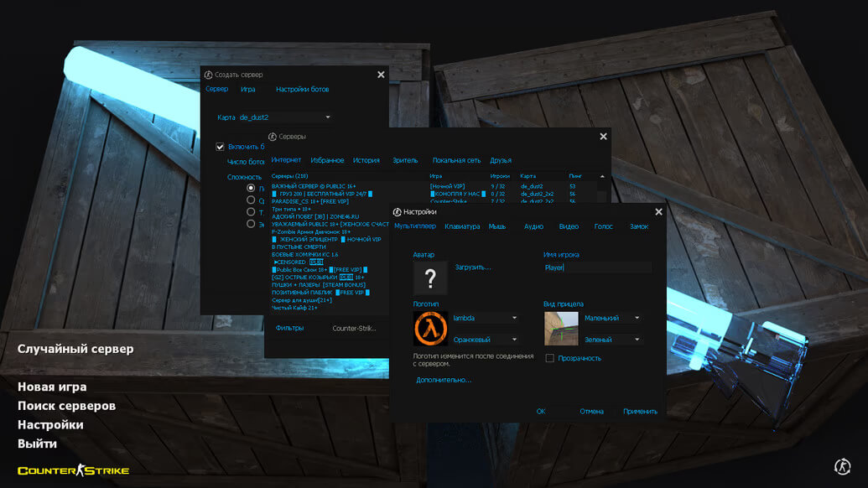This screenshot has width=868, height=488.
Task: Click the Counter-Strike logo at bottom left
Action: pyautogui.click(x=74, y=470)
